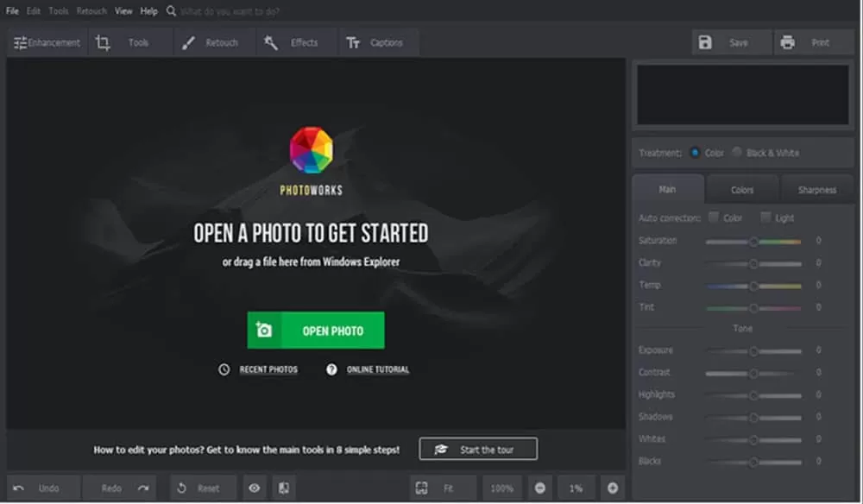Screen dimensions: 863x504
Task: Click the Undo button
Action: 43,488
